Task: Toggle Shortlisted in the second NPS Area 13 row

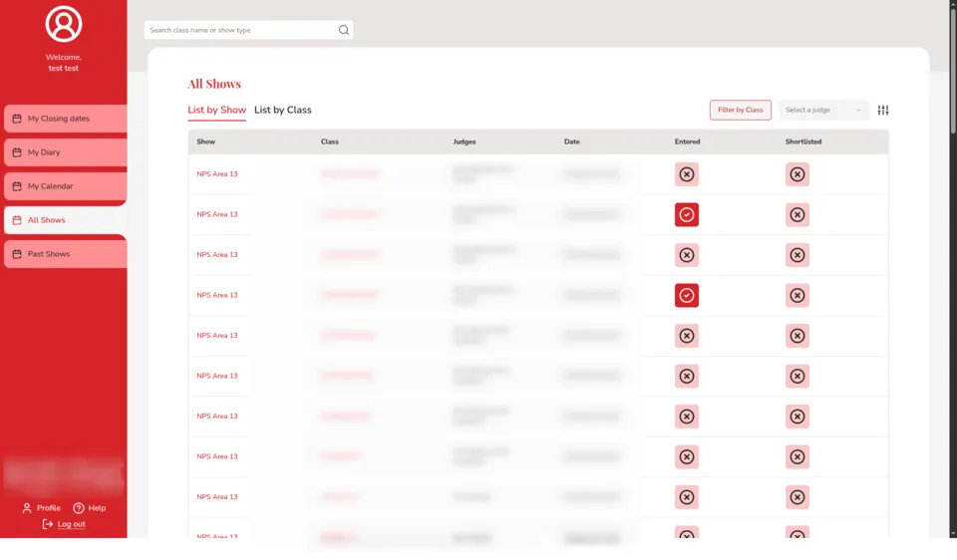Action: pos(797,214)
